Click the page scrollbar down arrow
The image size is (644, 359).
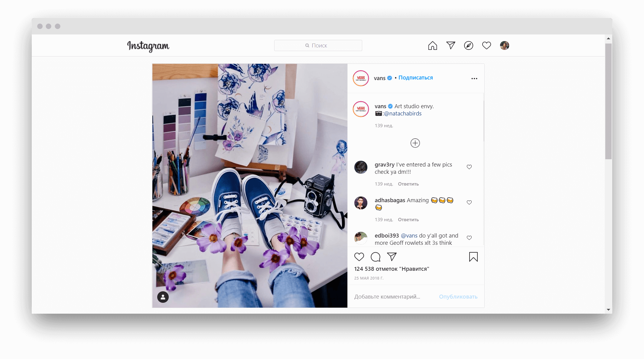608,310
